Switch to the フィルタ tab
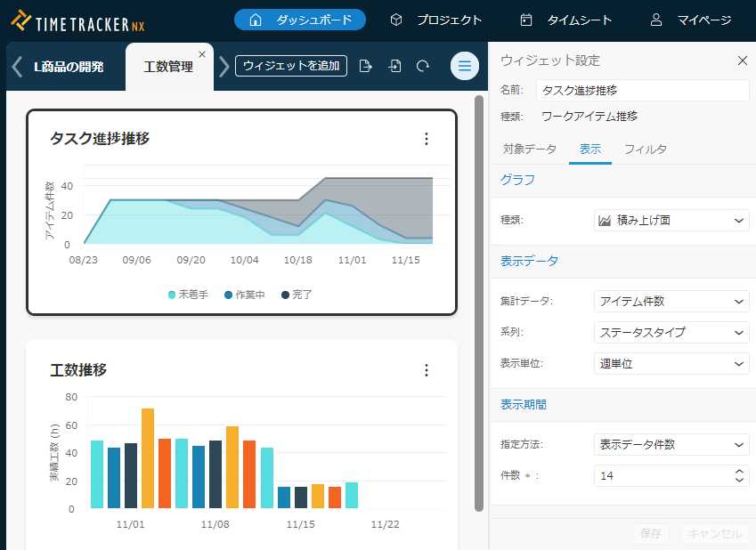The image size is (756, 550). tap(645, 150)
